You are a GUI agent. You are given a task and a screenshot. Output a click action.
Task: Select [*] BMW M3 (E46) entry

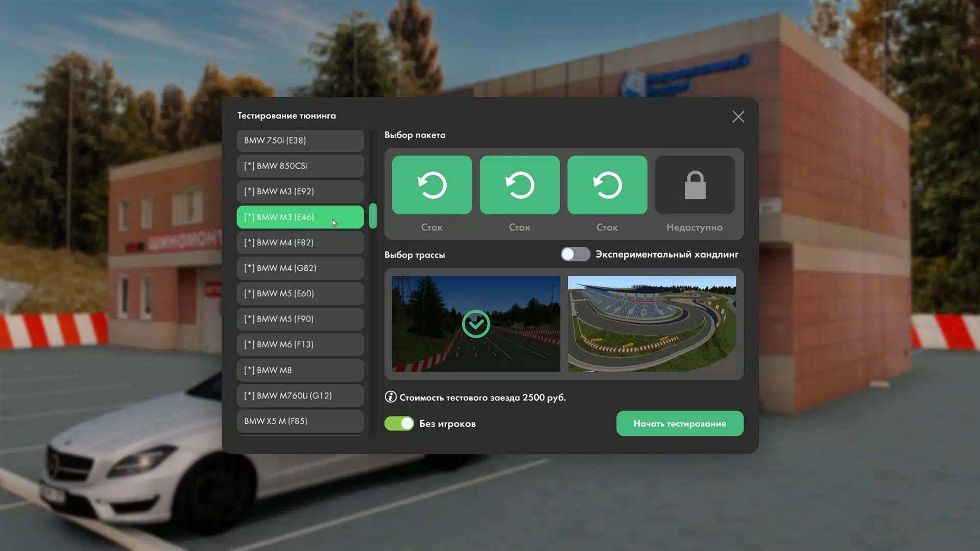pyautogui.click(x=300, y=217)
